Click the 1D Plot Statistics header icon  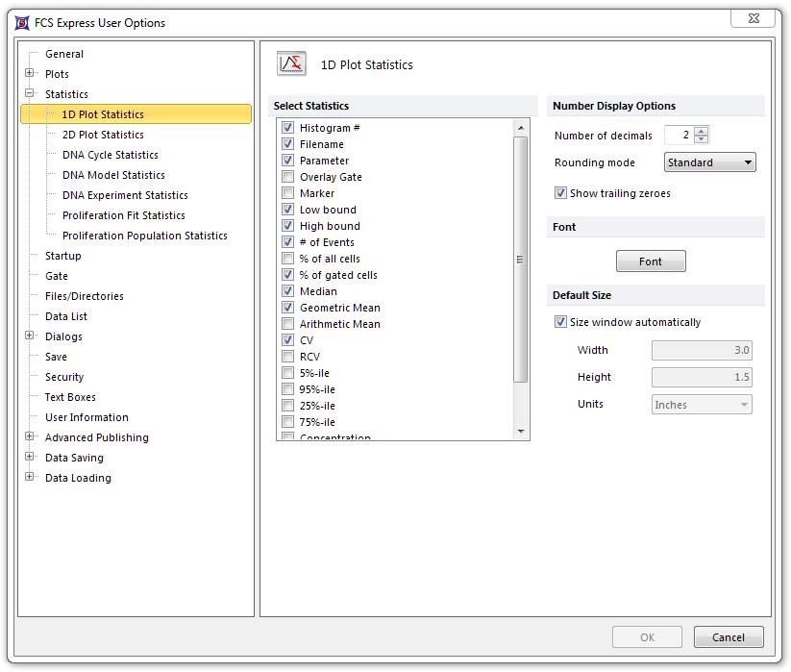(291, 64)
